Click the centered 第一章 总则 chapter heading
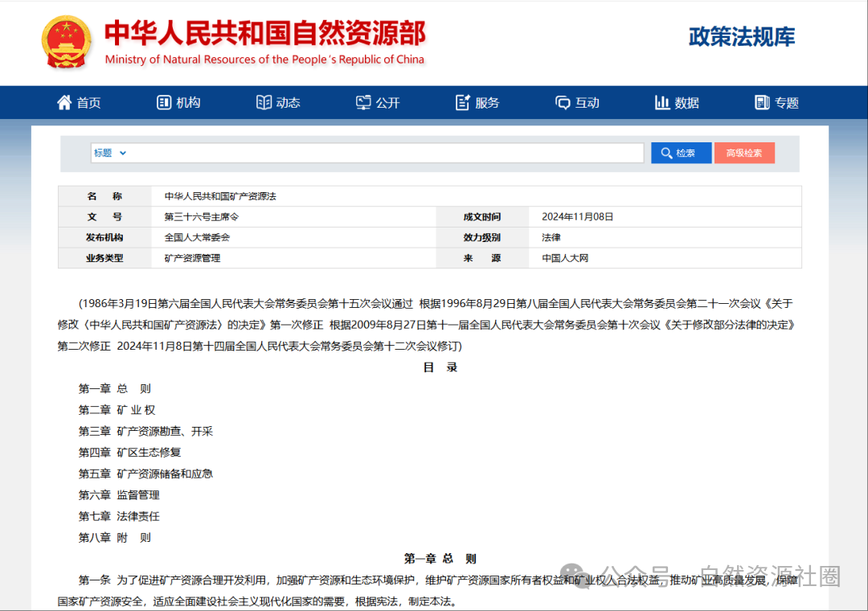The height and width of the screenshot is (611, 868). [440, 559]
